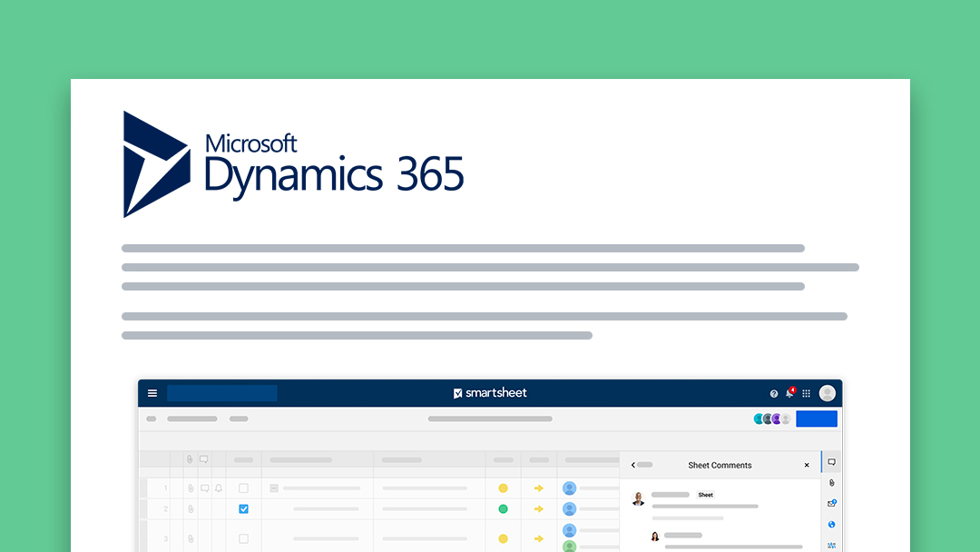Click row 2 yellow arrow symbol
Viewport: 980px width, 552px height.
pos(539,508)
